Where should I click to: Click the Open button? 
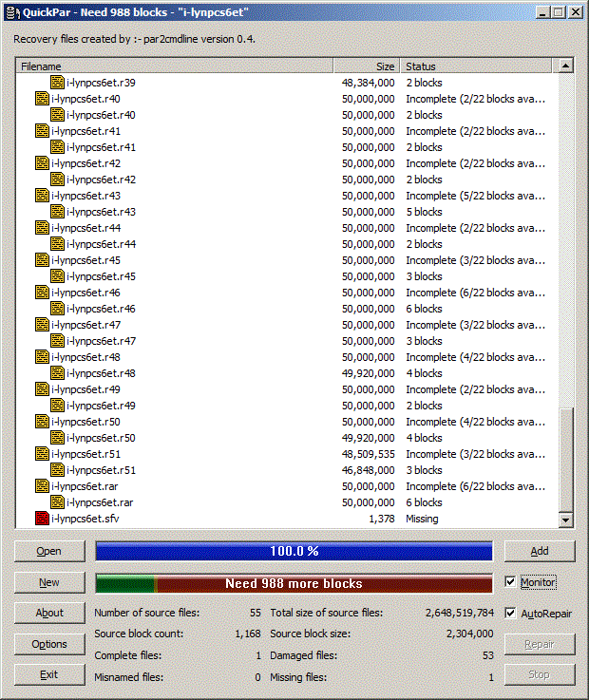click(x=49, y=551)
